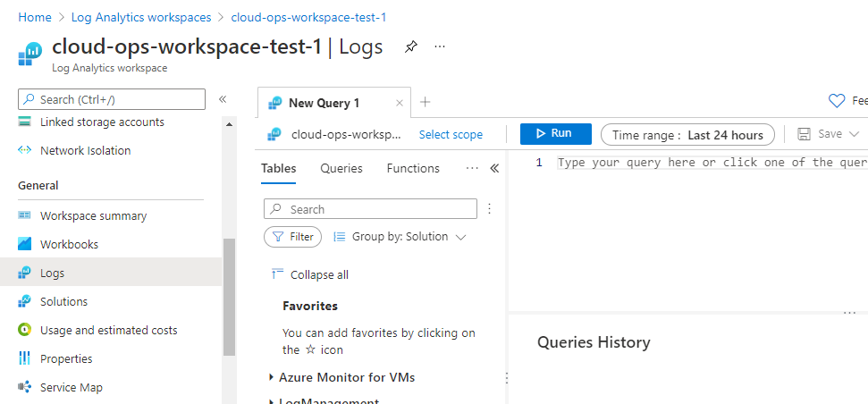Collapse the tables side pane
868x404 pixels.
coord(495,168)
